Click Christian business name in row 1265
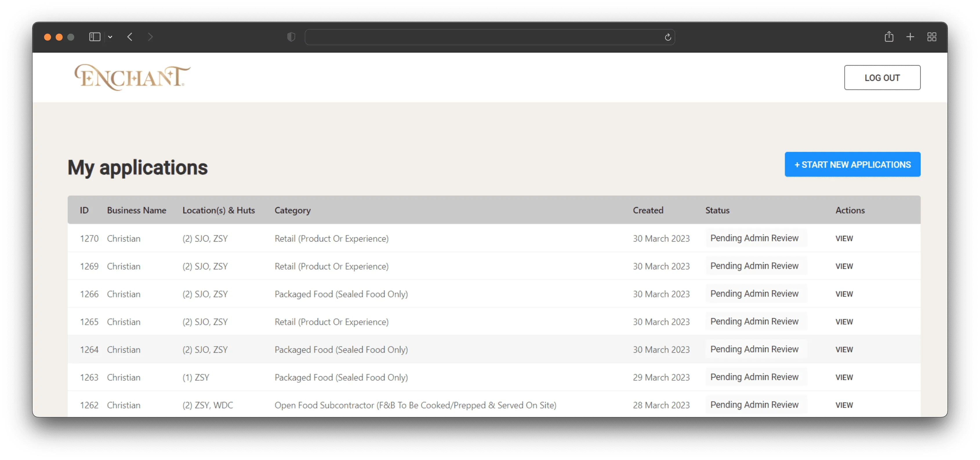 click(123, 322)
